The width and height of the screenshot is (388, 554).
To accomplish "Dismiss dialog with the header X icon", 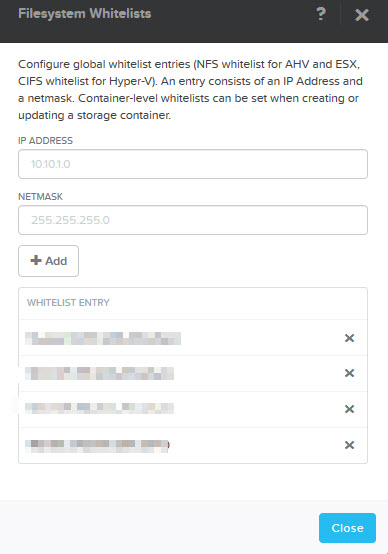I will pyautogui.click(x=362, y=15).
